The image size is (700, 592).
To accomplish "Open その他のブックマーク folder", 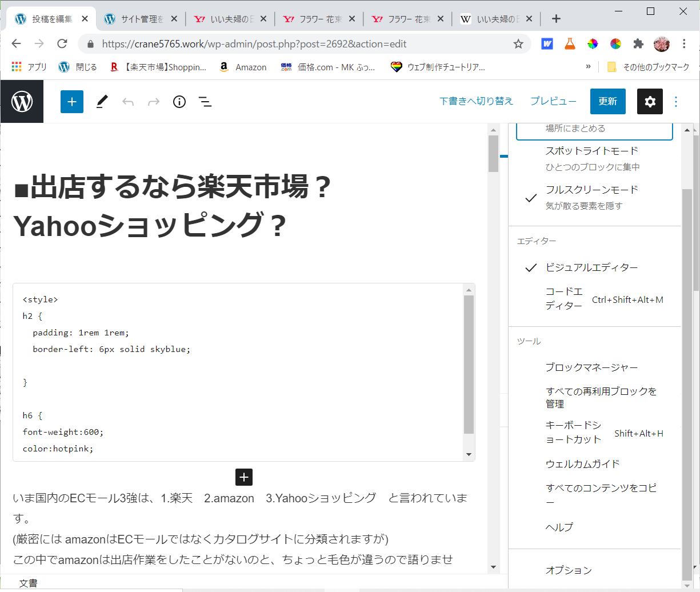I will [x=649, y=67].
